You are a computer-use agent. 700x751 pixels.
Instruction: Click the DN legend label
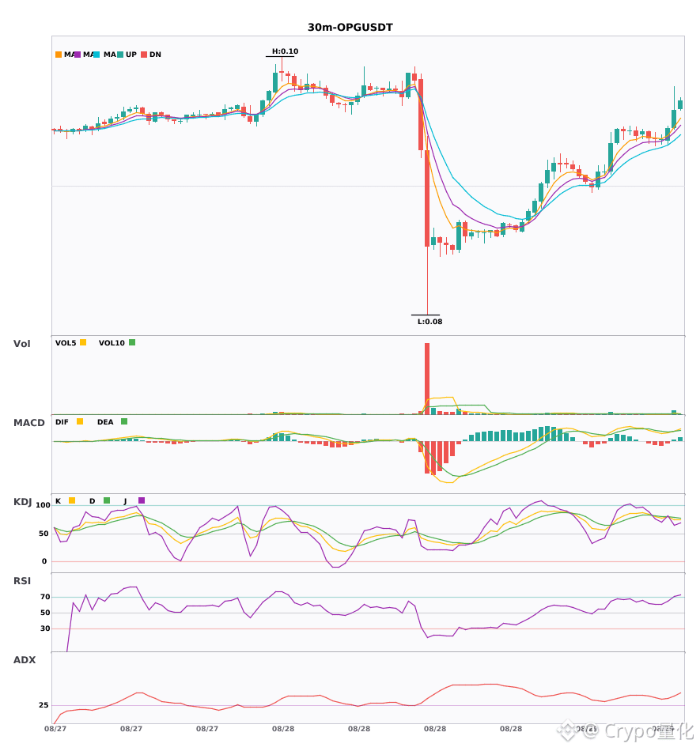coord(155,55)
